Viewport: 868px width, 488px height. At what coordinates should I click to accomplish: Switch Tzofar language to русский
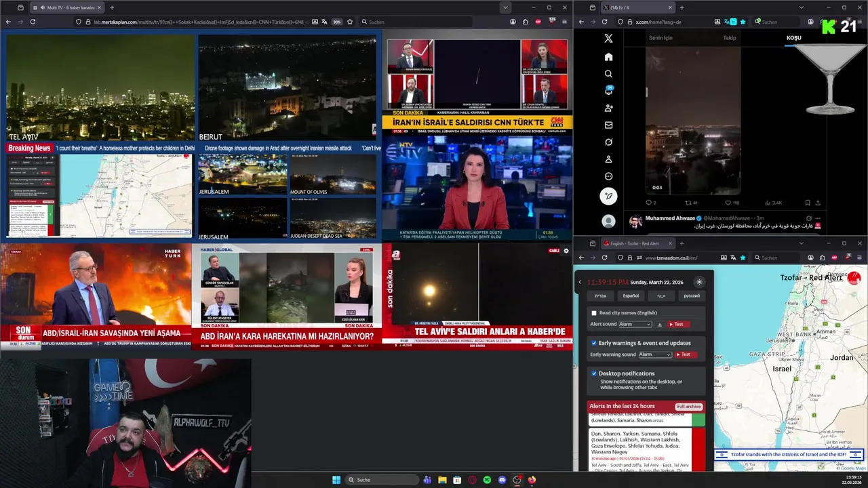coord(691,296)
